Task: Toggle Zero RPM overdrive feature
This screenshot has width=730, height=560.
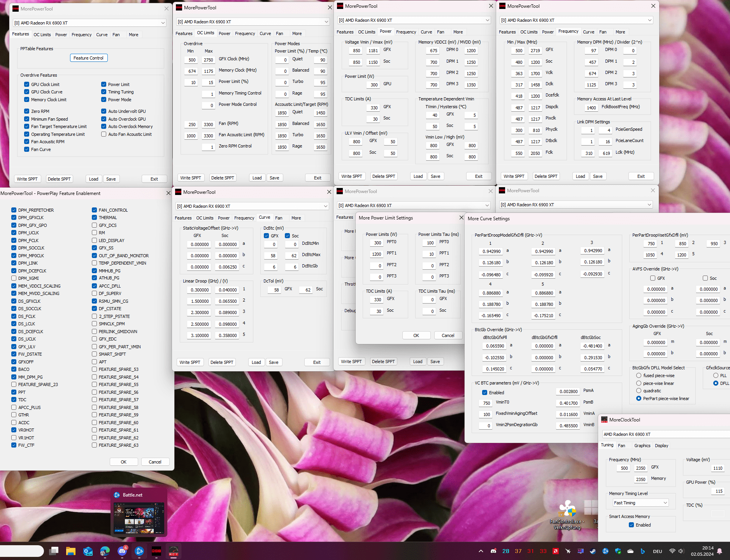Action: (x=26, y=111)
